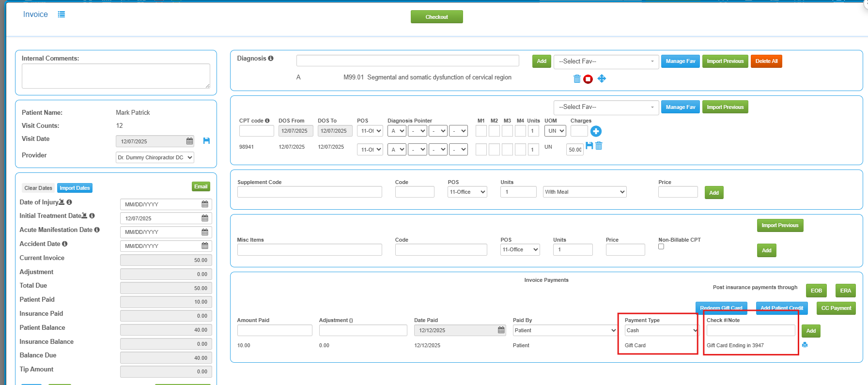
Task: Delete CPT 98941 line using trash icon
Action: (x=599, y=146)
